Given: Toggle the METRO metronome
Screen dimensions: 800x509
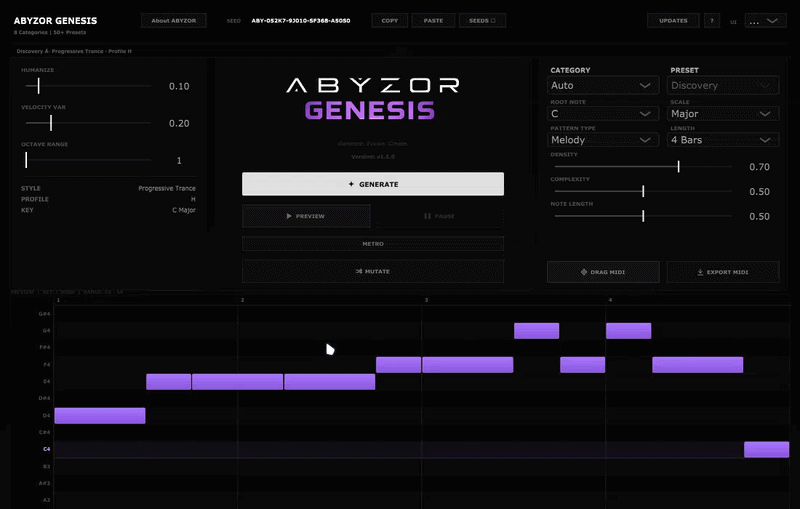Looking at the screenshot, I should tap(373, 244).
